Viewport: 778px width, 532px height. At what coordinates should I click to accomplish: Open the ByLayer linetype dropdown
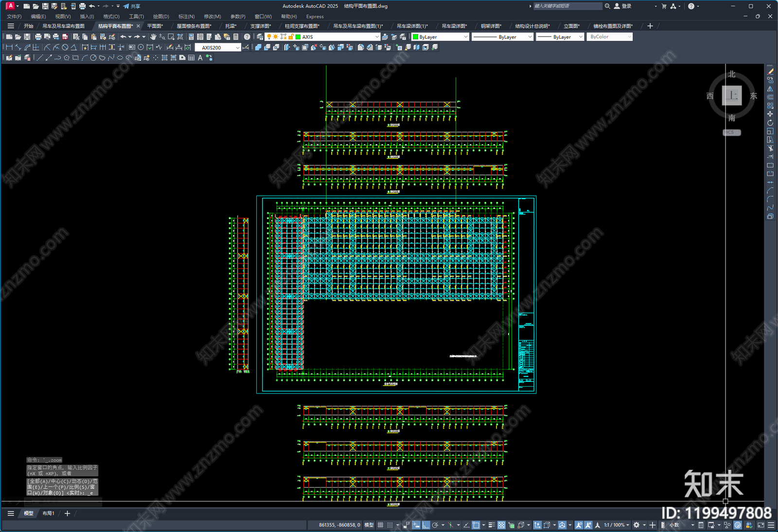530,37
